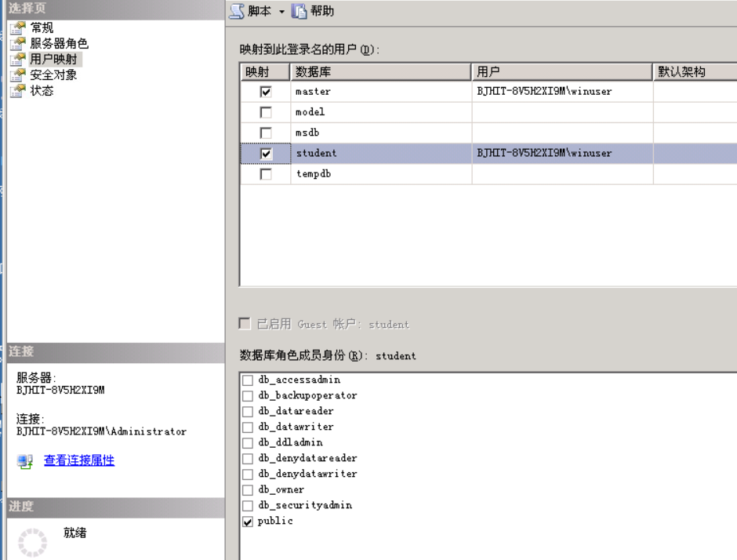Click the 安全对象 page icon

pos(18,75)
